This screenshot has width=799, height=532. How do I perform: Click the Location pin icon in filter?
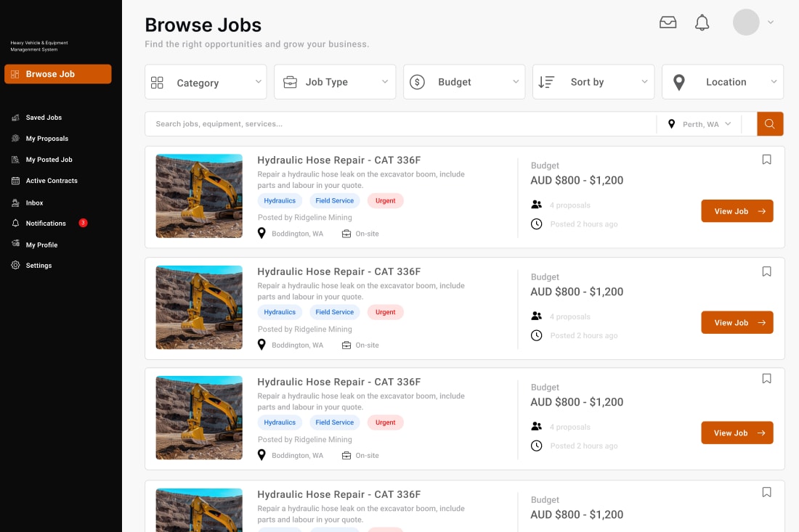pyautogui.click(x=678, y=83)
